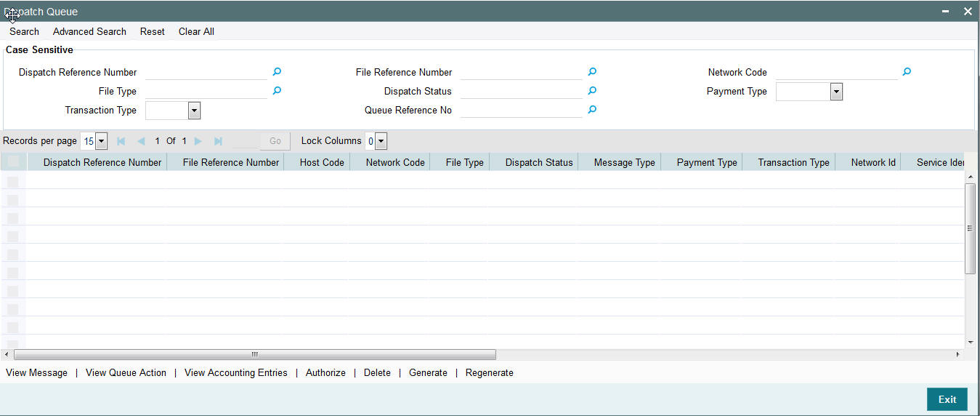The image size is (980, 416).
Task: Open lookup for Dispatch Status field
Action: pyautogui.click(x=592, y=91)
